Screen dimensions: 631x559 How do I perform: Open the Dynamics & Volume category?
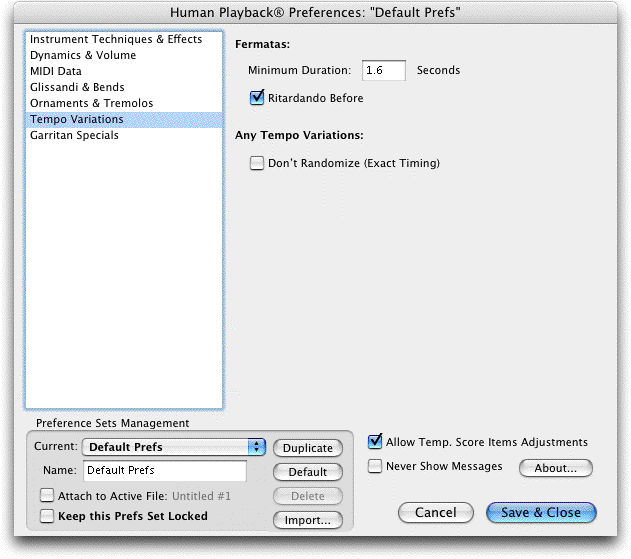pyautogui.click(x=124, y=55)
